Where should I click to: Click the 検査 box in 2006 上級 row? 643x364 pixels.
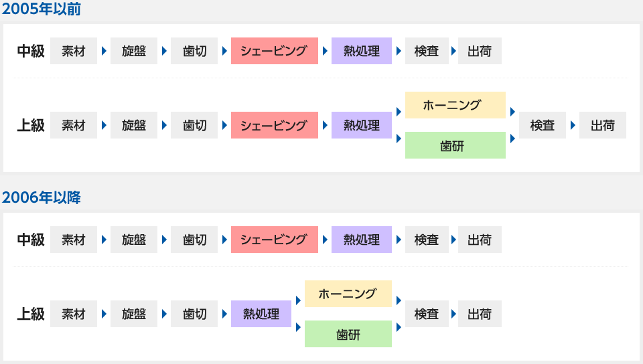(427, 314)
